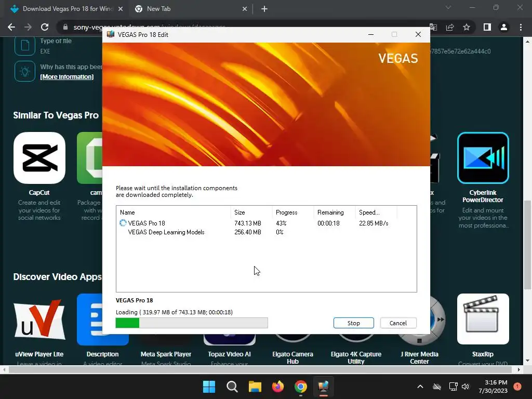The height and width of the screenshot is (399, 532).
Task: Click the file type icon on web page
Action: pyautogui.click(x=25, y=45)
